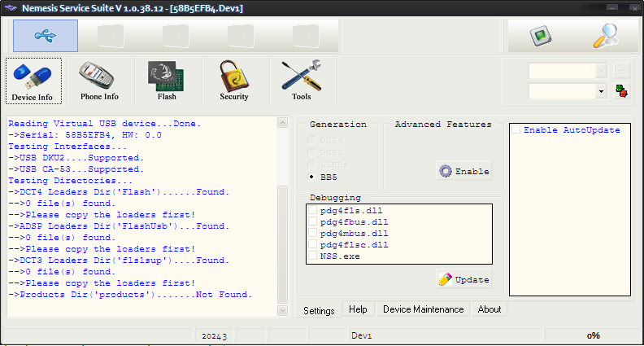Click log line 'USB CA-53...Supported.'
Screen dimensions: 644x346
coord(76,169)
